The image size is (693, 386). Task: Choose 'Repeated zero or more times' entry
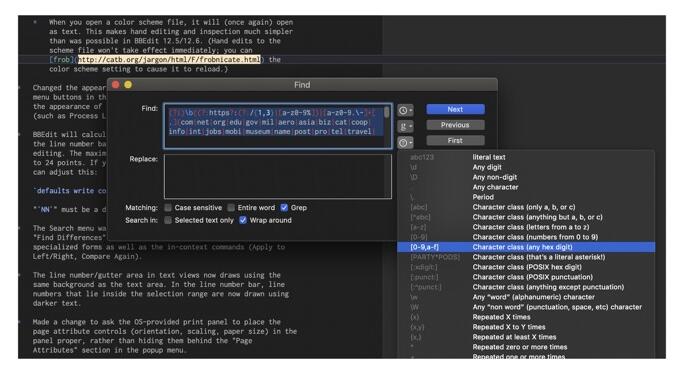[526, 347]
